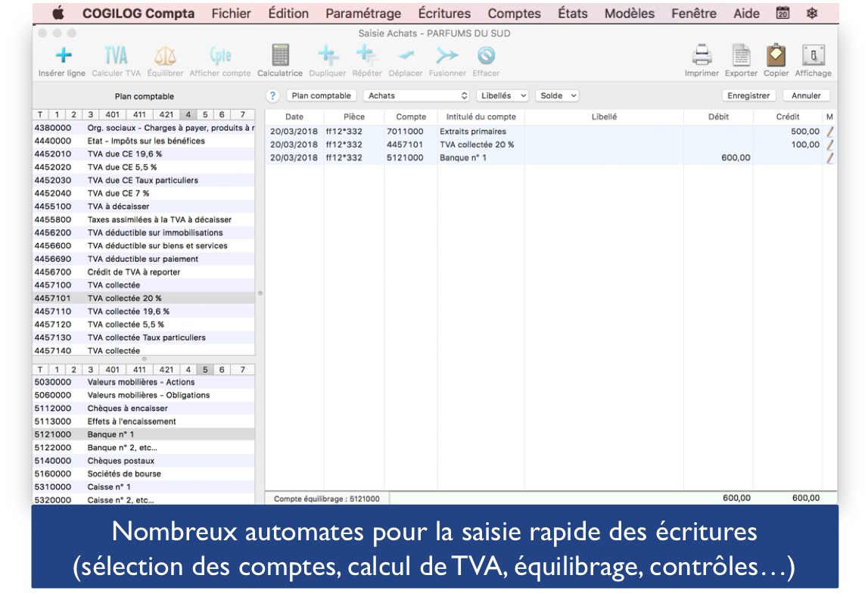Click the pencil icon on the 5121000 row
This screenshot has height=597, width=868.
tap(830, 158)
